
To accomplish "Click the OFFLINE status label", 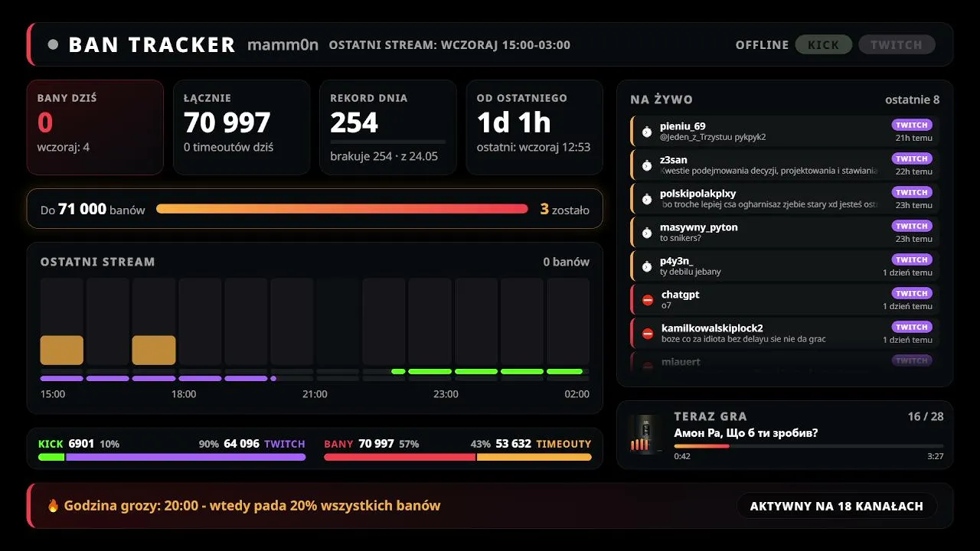I will 762,44.
